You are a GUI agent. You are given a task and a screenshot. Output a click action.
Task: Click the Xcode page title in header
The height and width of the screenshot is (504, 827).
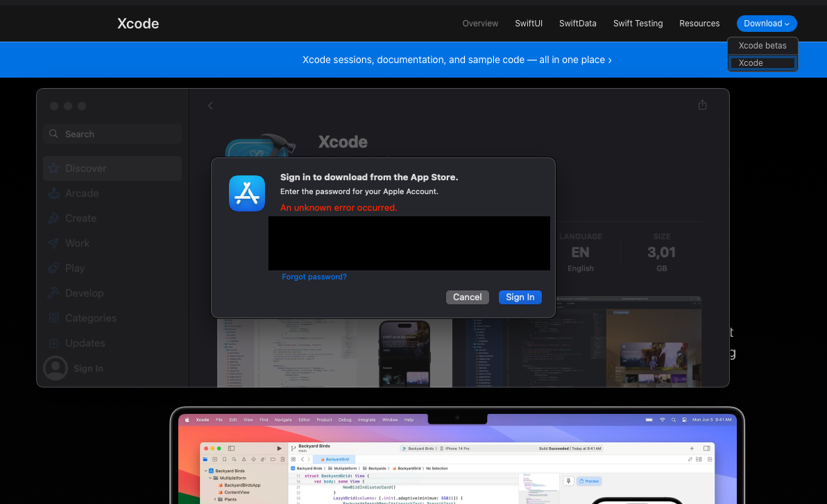[x=137, y=23]
